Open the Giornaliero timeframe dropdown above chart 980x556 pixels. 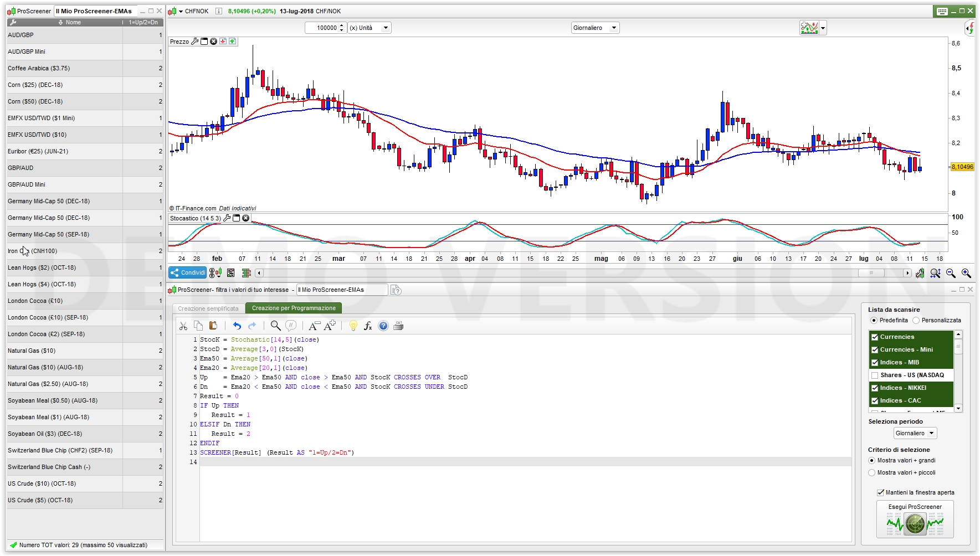pyautogui.click(x=595, y=28)
